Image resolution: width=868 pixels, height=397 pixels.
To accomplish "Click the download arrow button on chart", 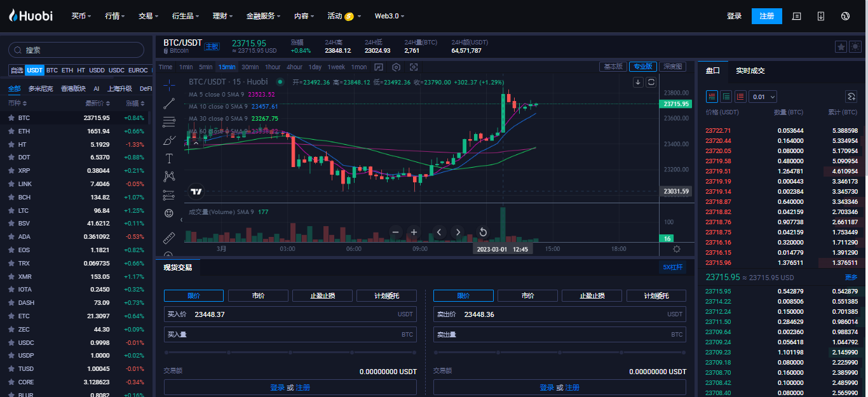I will pos(639,82).
